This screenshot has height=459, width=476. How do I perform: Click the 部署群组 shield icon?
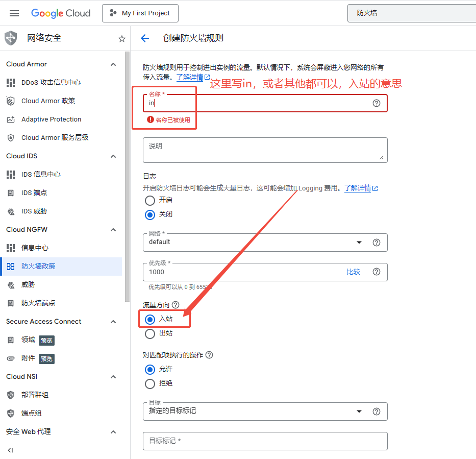(x=11, y=395)
